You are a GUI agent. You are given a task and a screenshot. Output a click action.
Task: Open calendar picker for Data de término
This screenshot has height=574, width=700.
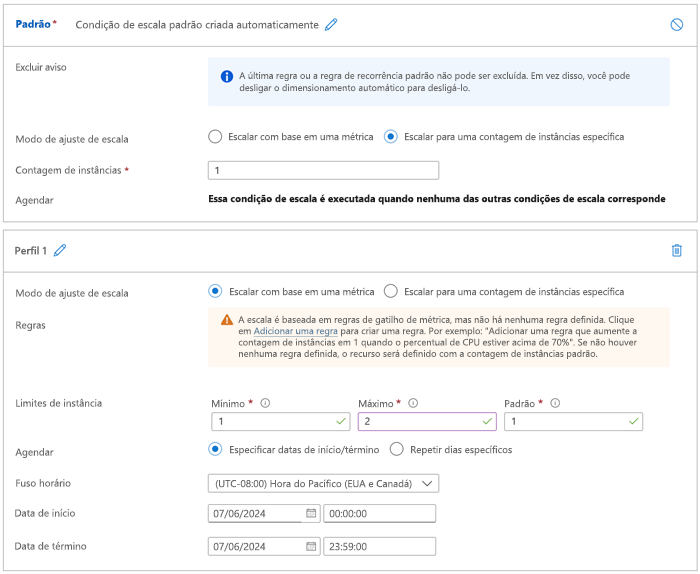pyautogui.click(x=311, y=546)
